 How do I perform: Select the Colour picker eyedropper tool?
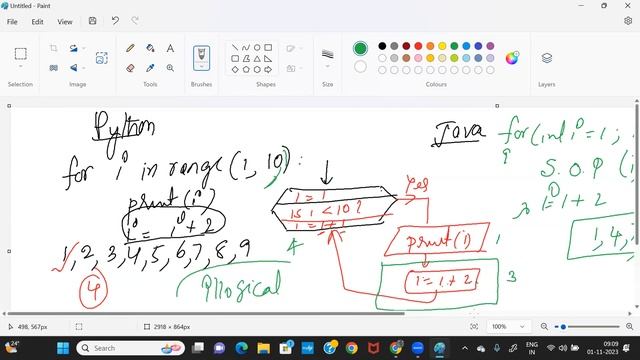click(x=150, y=68)
